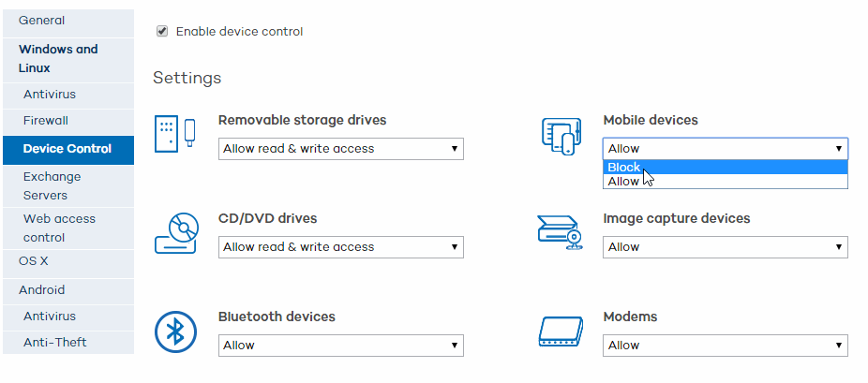Choose Allow option in open dropdown list
Viewport: 868px width, 383px height.
tap(624, 182)
